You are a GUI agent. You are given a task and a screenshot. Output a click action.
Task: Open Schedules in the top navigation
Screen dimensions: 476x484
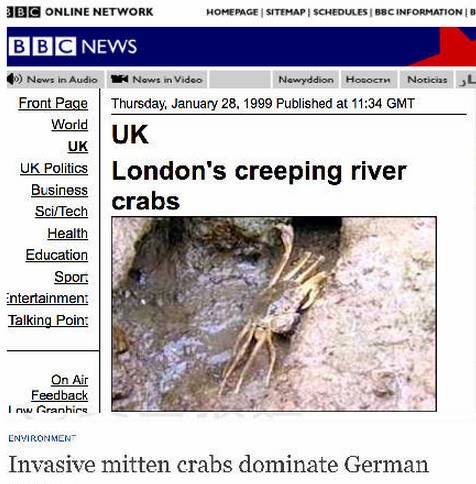click(340, 12)
